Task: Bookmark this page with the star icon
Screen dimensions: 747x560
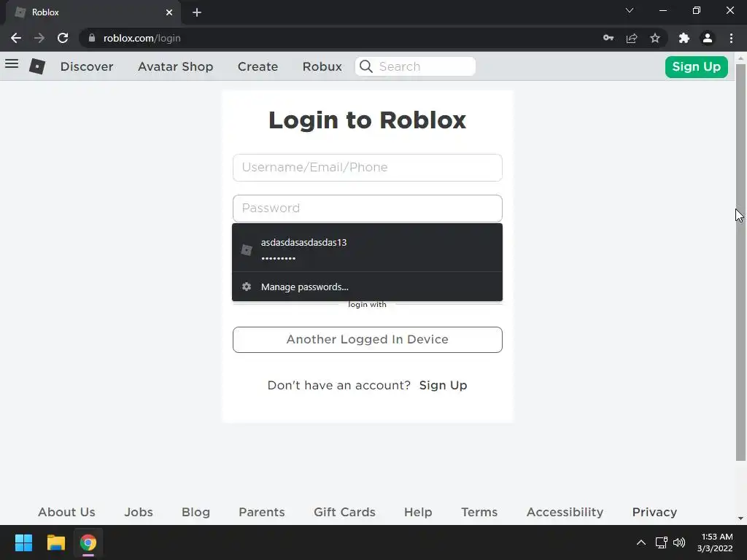Action: click(x=655, y=38)
